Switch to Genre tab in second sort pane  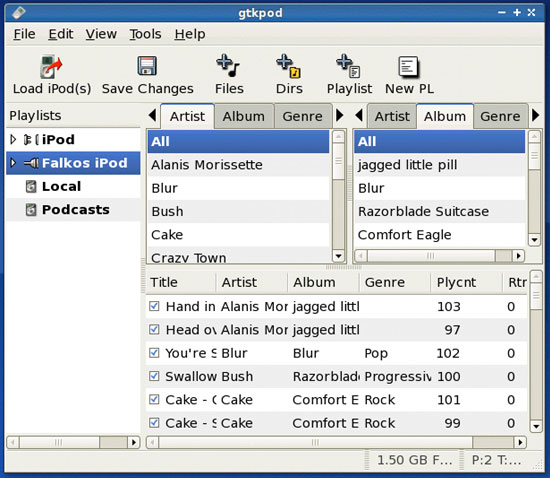click(x=500, y=116)
